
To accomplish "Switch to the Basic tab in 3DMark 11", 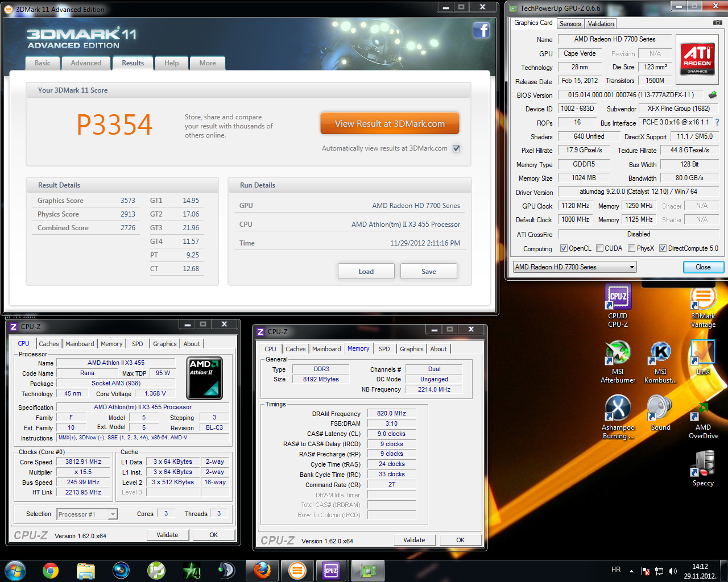I will coord(43,63).
